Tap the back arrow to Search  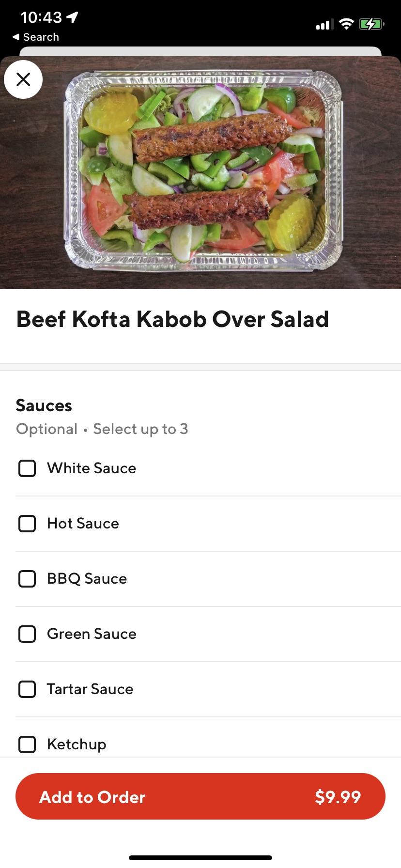[x=16, y=37]
